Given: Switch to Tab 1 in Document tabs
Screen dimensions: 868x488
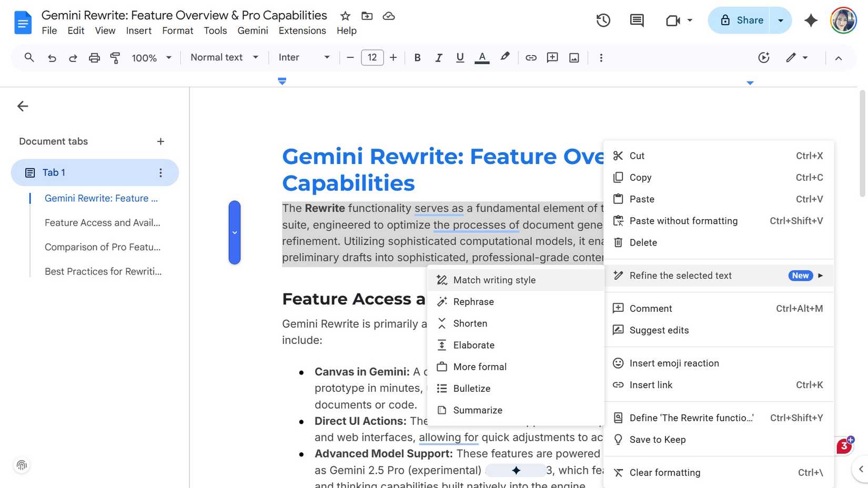Looking at the screenshot, I should (x=53, y=172).
